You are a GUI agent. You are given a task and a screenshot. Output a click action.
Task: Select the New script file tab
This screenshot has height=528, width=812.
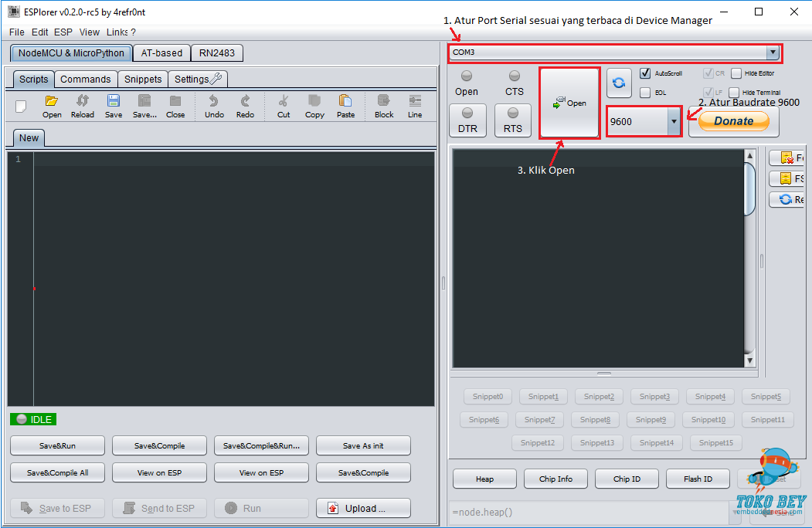click(x=29, y=137)
